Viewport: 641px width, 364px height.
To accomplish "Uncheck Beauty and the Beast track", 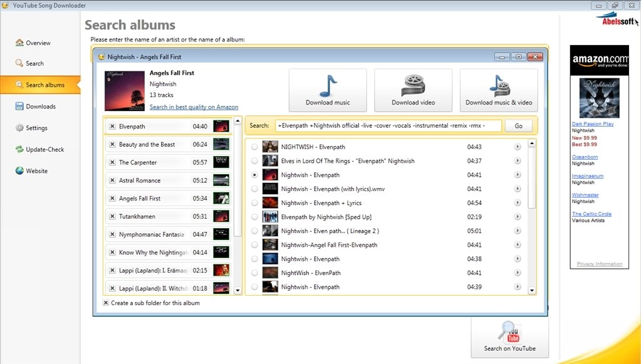I will 112,144.
